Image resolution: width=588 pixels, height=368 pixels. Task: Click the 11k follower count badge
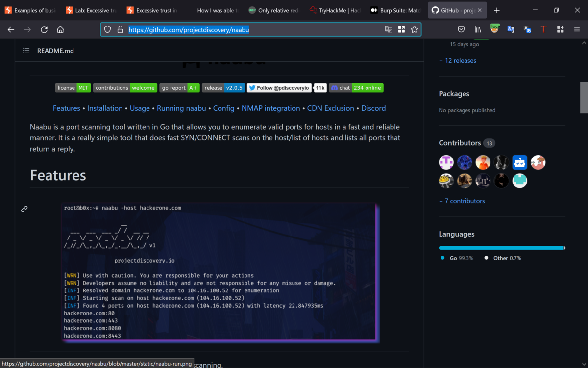pos(320,88)
